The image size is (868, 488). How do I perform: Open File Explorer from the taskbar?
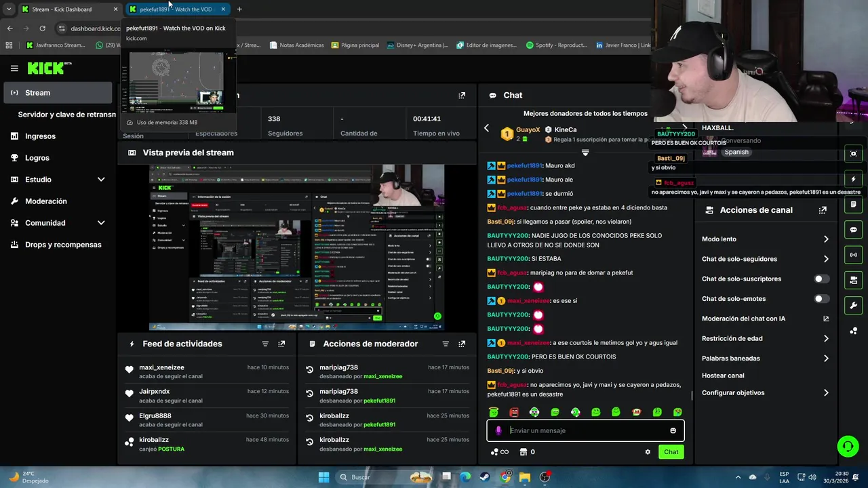525,477
